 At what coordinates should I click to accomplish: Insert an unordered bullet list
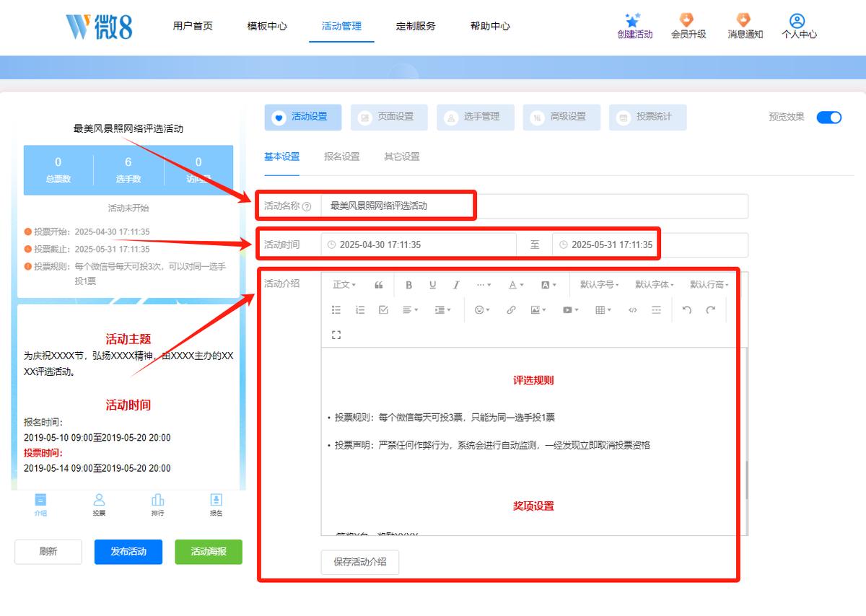tap(336, 309)
